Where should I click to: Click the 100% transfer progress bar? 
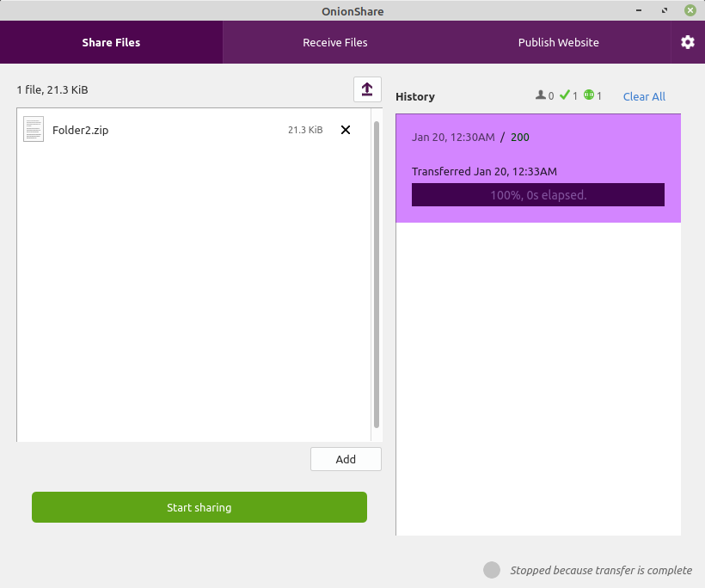click(538, 194)
